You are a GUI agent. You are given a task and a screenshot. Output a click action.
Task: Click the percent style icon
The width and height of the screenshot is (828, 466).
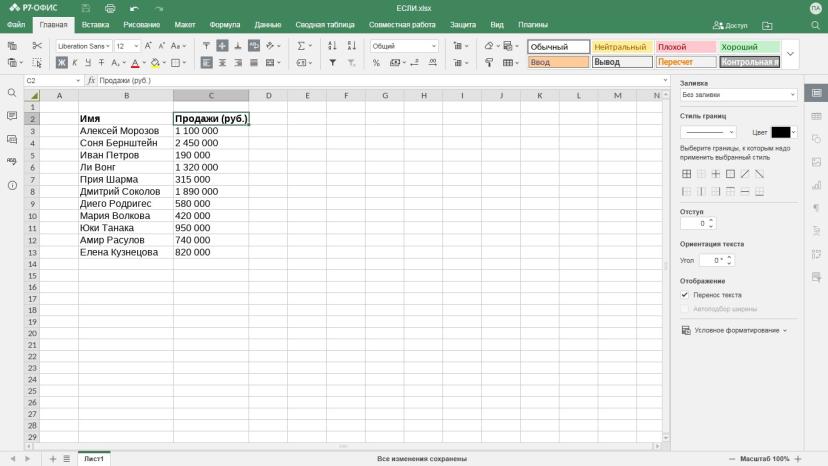(x=376, y=63)
